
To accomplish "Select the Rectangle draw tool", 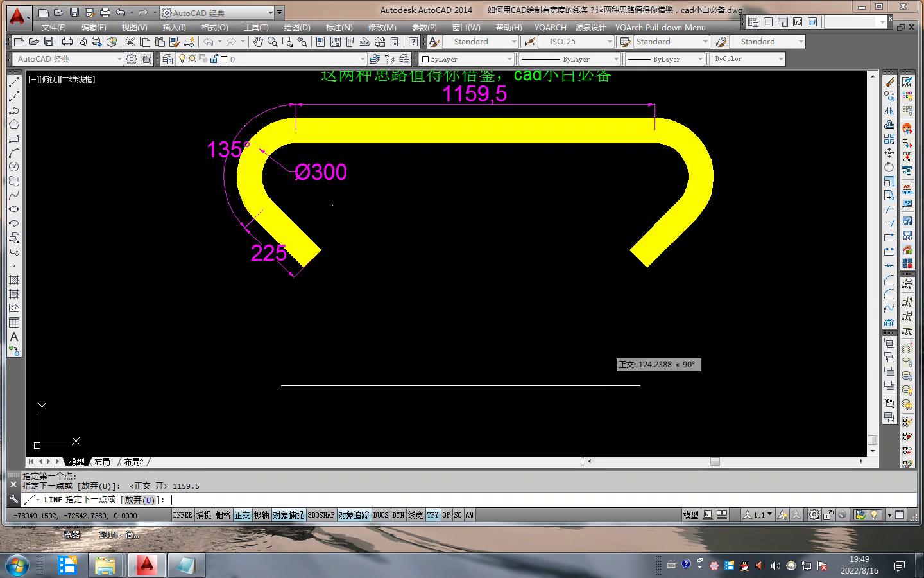I will tap(14, 139).
